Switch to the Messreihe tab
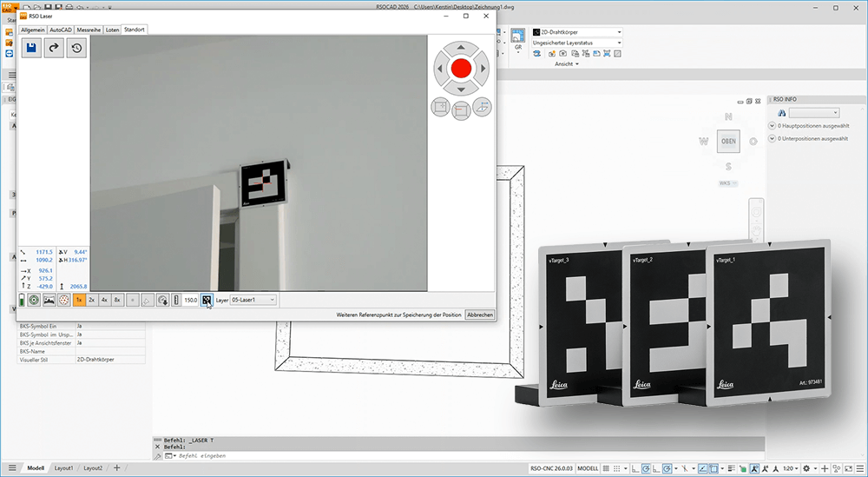The height and width of the screenshot is (477, 868). point(89,30)
